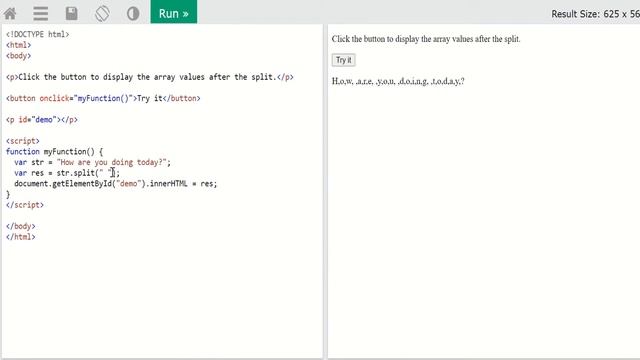
Task: Click the opening <script> tag line
Action: 23,141
